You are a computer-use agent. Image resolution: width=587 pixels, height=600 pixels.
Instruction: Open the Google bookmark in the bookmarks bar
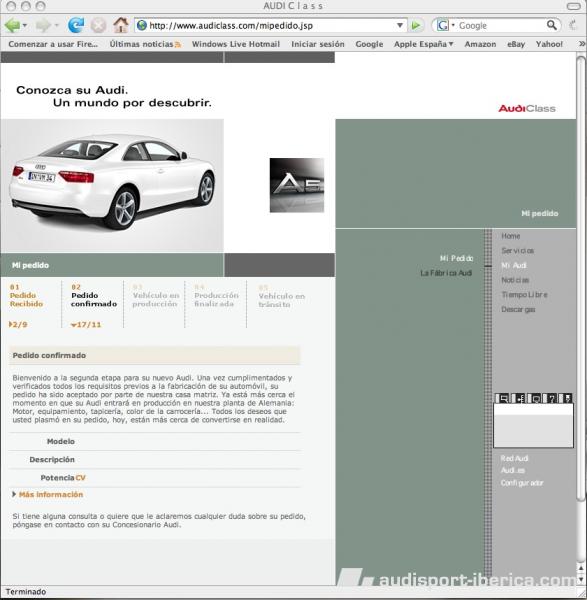tap(369, 44)
